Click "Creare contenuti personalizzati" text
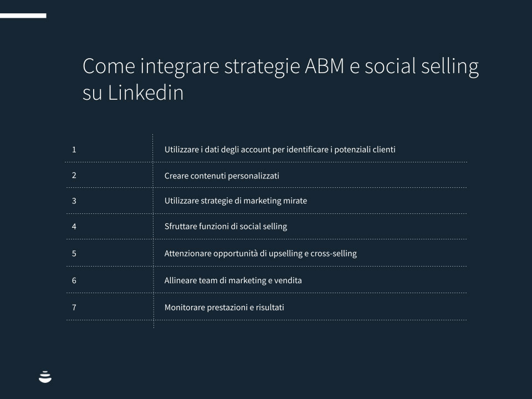 (222, 176)
